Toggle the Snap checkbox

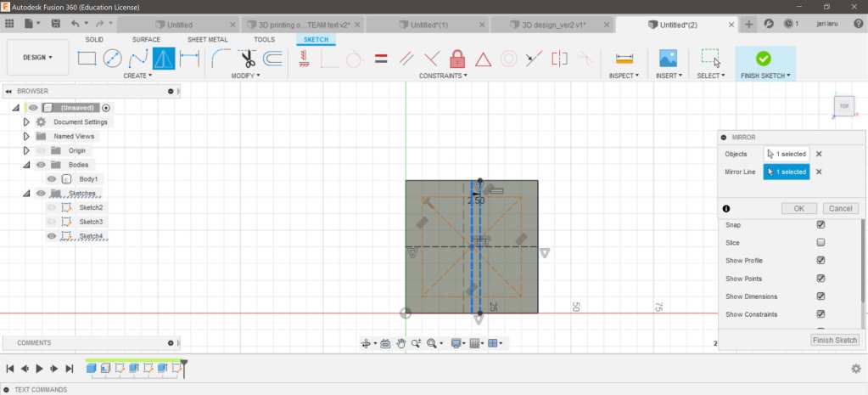(x=821, y=225)
